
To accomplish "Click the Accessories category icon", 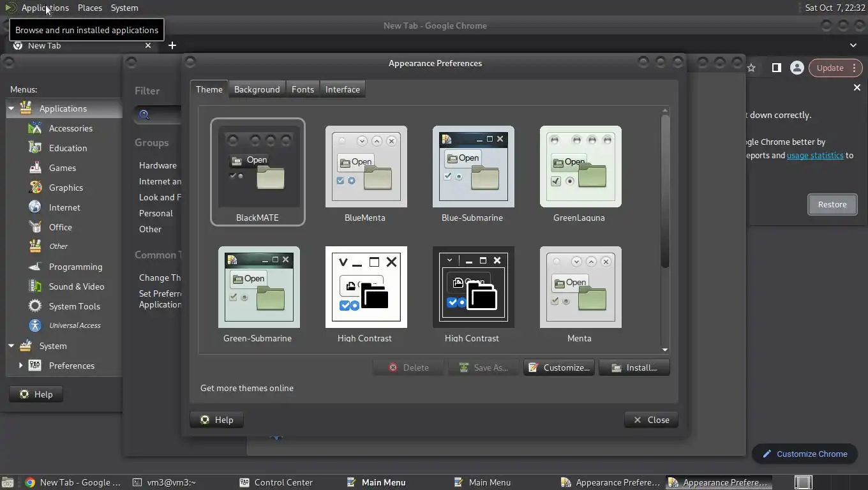I will click(35, 128).
